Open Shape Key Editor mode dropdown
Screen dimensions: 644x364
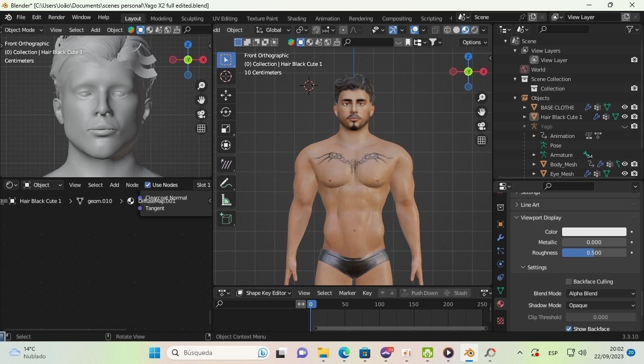tap(264, 293)
